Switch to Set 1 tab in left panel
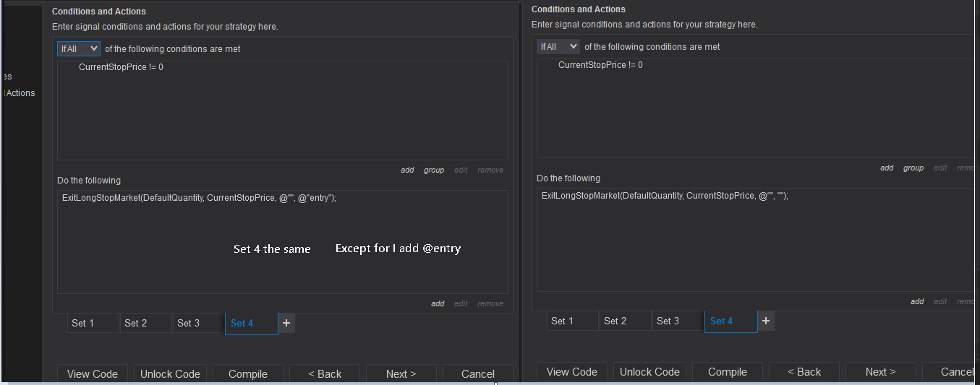The height and width of the screenshot is (385, 980). click(93, 324)
